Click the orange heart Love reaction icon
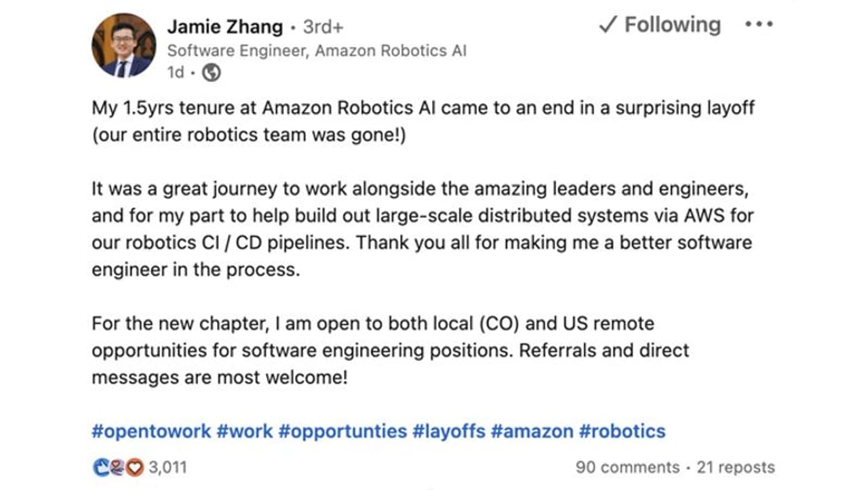The width and height of the screenshot is (868, 490). [134, 467]
